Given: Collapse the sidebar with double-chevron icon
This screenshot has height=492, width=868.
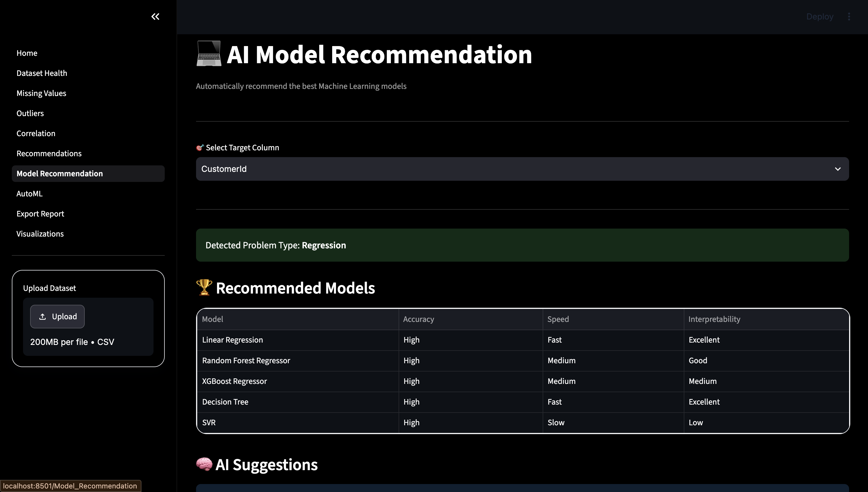Looking at the screenshot, I should coord(155,17).
